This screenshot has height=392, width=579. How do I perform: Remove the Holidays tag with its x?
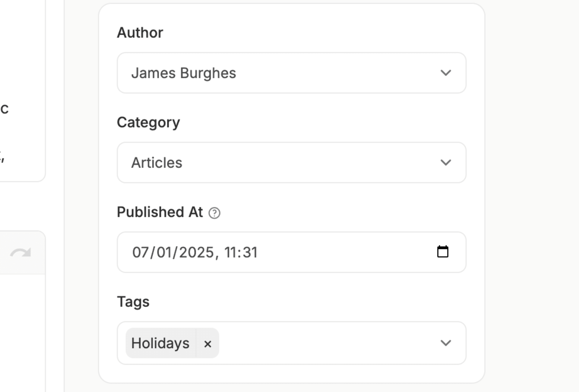pos(207,343)
